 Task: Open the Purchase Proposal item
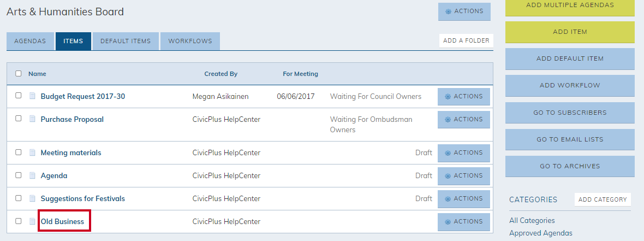pyautogui.click(x=72, y=120)
